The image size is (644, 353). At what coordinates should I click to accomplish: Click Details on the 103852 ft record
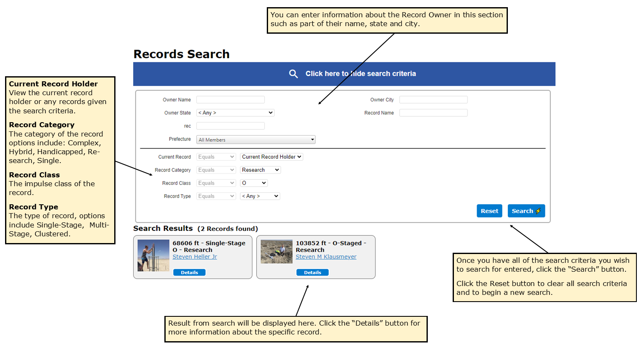(312, 272)
